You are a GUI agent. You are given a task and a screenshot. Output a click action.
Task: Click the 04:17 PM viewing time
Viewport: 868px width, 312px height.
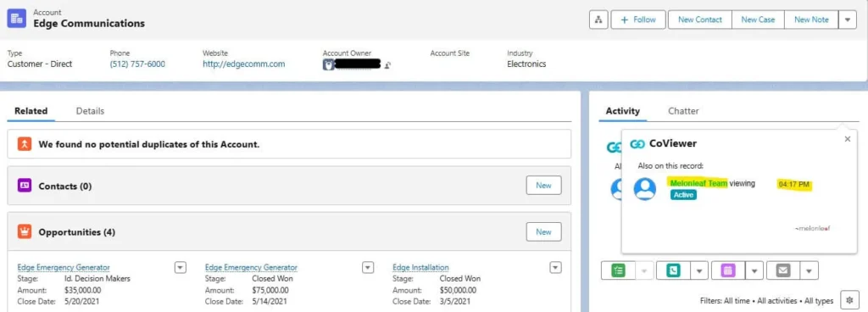tap(794, 184)
